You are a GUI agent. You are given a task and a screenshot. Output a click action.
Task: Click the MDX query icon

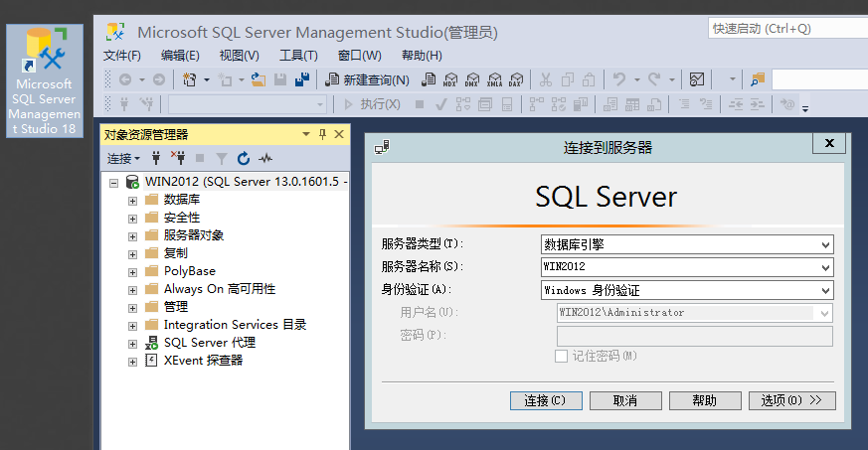[450, 79]
